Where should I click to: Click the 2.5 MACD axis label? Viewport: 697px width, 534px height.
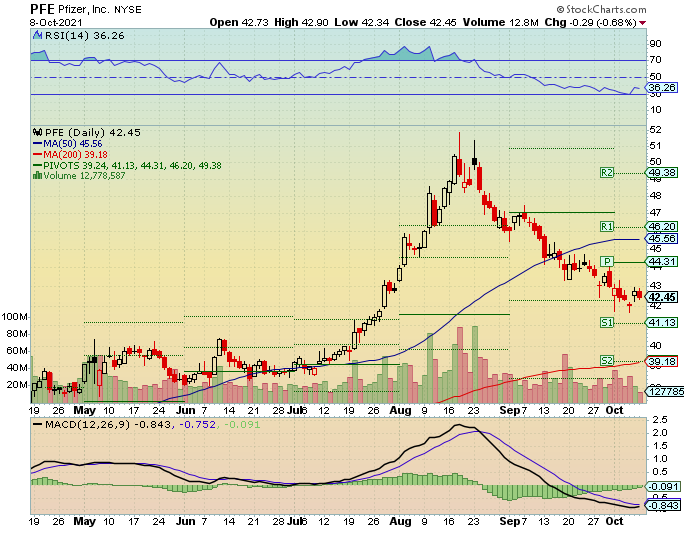coord(658,419)
